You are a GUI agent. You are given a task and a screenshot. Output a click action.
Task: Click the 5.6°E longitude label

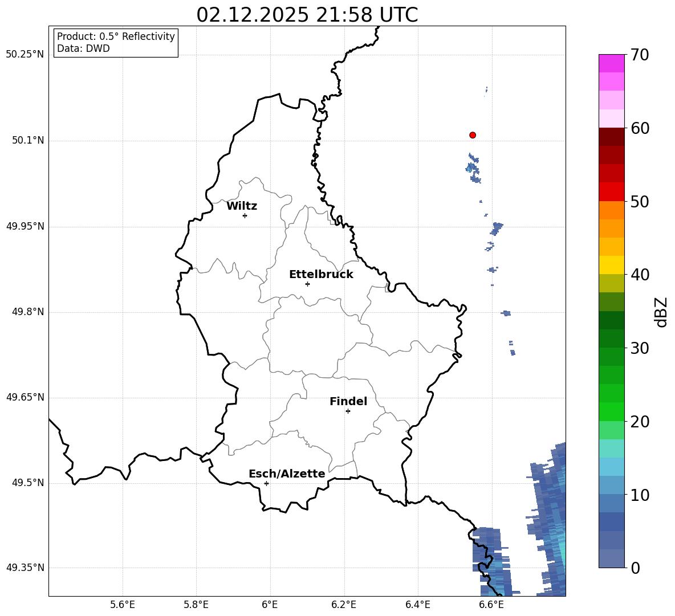[123, 605]
